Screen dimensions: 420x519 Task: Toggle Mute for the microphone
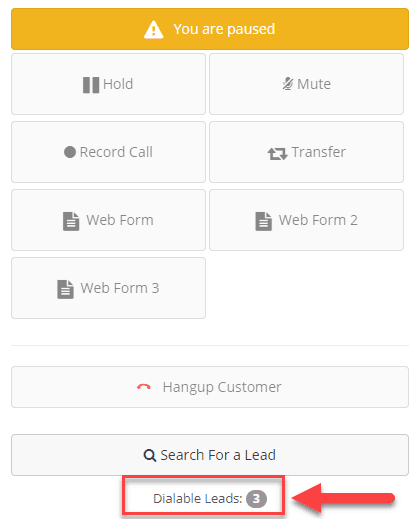pyautogui.click(x=306, y=84)
